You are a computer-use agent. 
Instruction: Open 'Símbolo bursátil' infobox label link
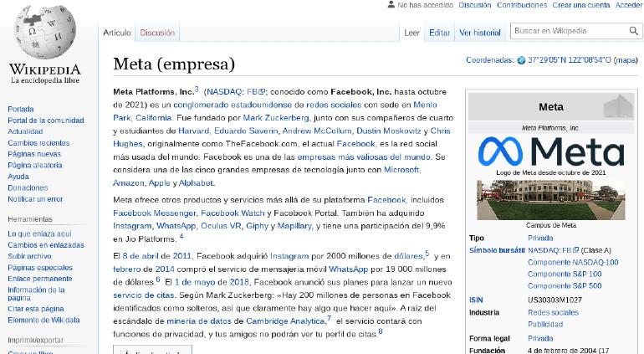click(x=497, y=250)
